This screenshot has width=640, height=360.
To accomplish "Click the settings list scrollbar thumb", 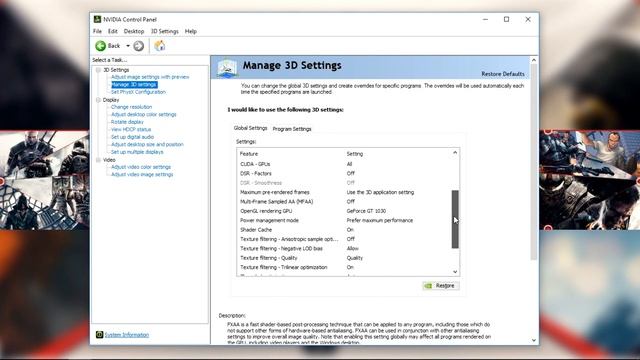I will (455, 219).
